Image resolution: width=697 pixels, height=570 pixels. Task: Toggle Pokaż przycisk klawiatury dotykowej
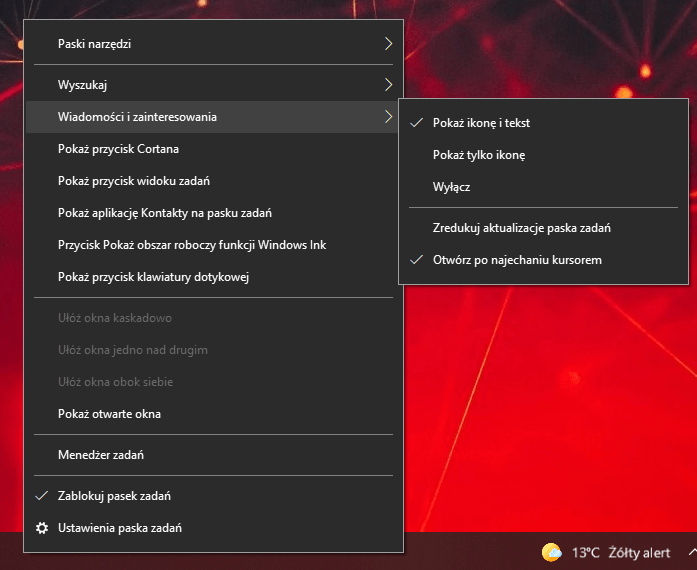213,277
